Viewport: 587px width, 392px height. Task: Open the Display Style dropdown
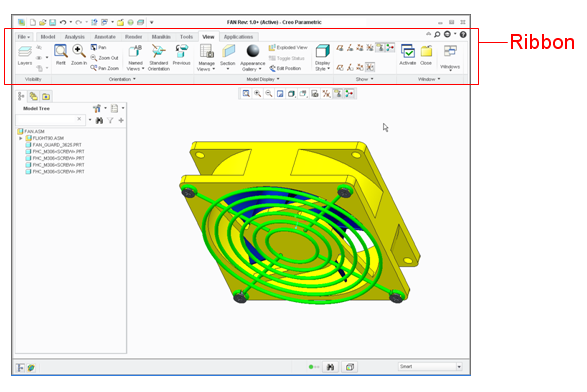coord(322,57)
